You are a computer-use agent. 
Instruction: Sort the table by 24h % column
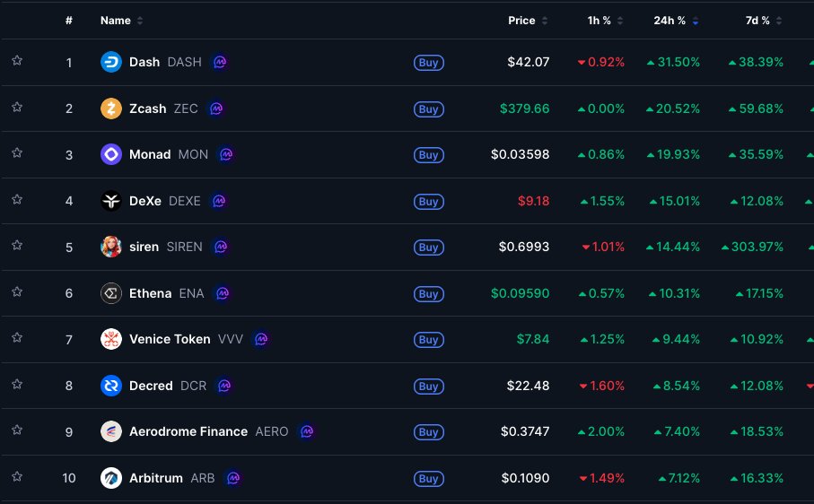670,21
